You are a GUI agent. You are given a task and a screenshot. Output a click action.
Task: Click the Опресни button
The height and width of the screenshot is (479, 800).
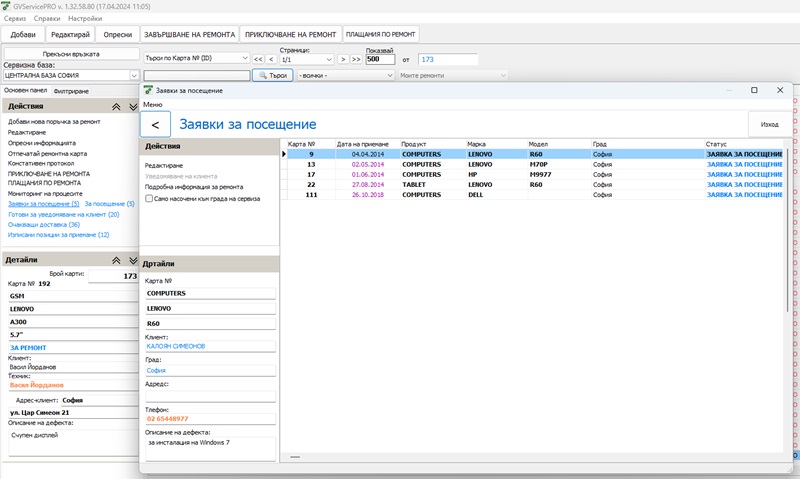pos(118,35)
